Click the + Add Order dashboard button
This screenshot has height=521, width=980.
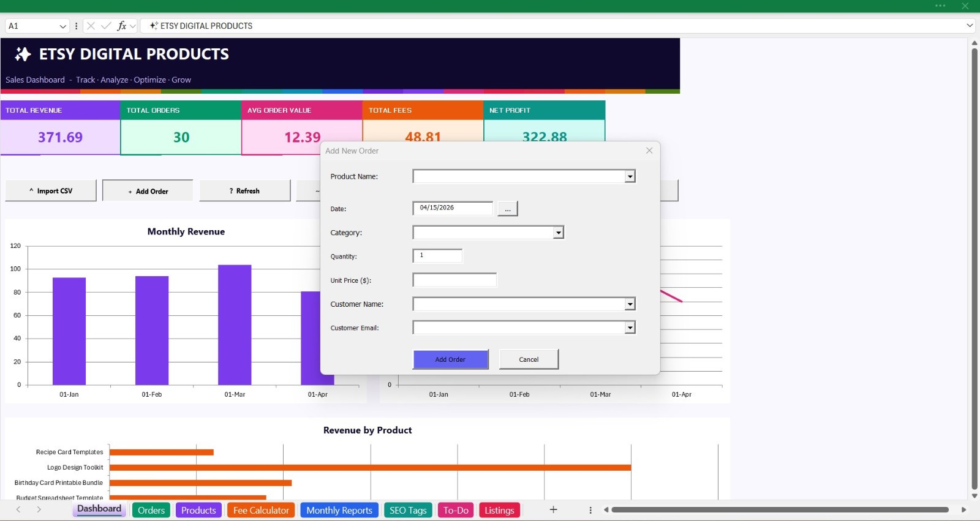(x=148, y=191)
